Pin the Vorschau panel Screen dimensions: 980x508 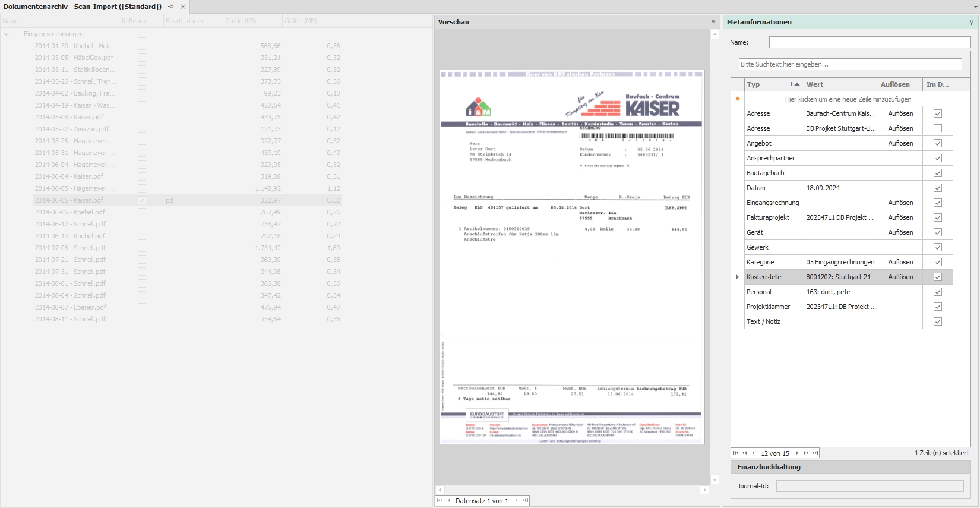(713, 22)
